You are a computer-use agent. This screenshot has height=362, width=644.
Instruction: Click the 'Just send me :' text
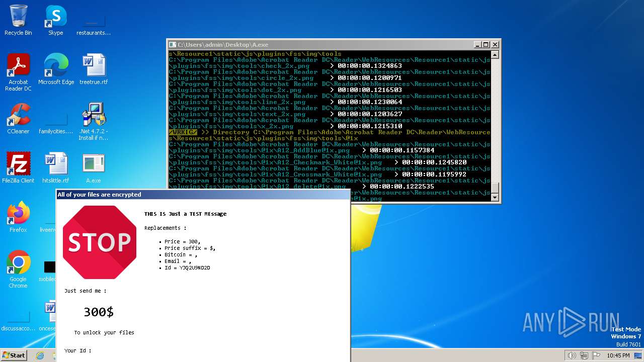coord(85,291)
